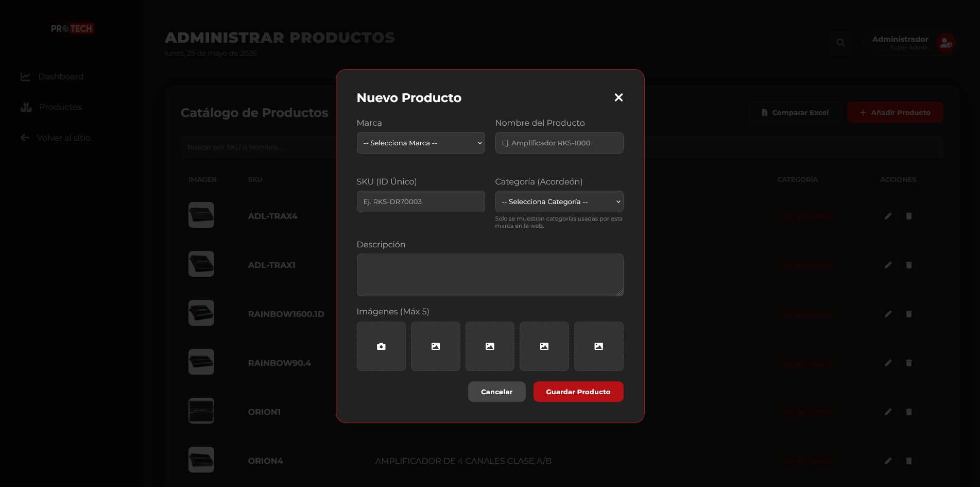Edit the ORION4 product

[x=888, y=461]
